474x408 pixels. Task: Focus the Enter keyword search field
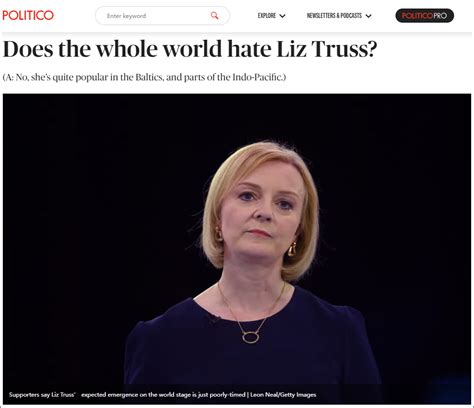162,16
